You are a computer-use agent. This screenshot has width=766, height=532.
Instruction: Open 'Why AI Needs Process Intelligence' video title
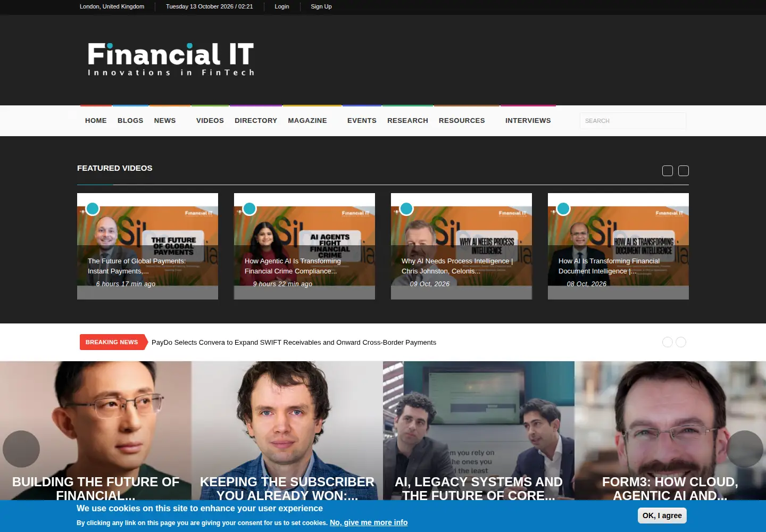click(457, 266)
